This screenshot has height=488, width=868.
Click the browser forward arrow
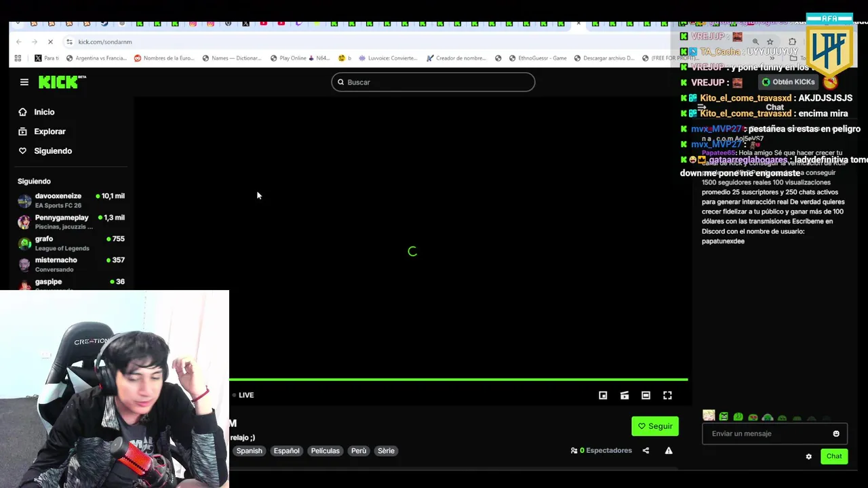35,42
